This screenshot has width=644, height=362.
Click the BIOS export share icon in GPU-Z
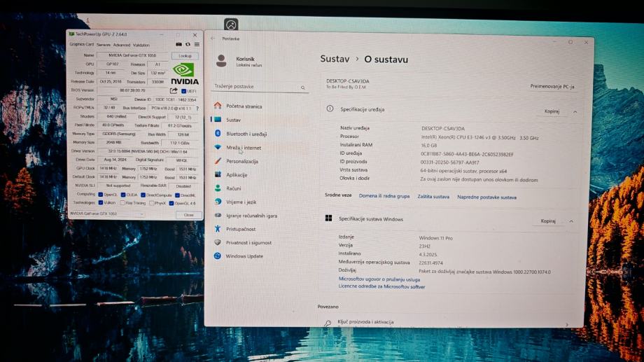click(174, 91)
